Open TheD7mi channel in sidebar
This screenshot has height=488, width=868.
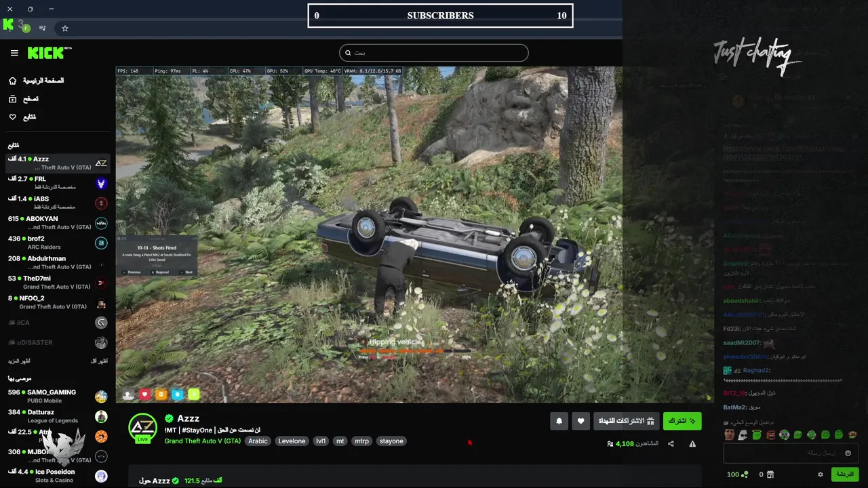57,282
